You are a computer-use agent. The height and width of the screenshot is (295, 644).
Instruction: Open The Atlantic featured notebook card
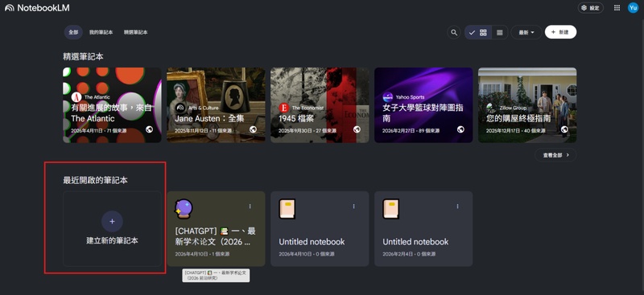click(112, 105)
